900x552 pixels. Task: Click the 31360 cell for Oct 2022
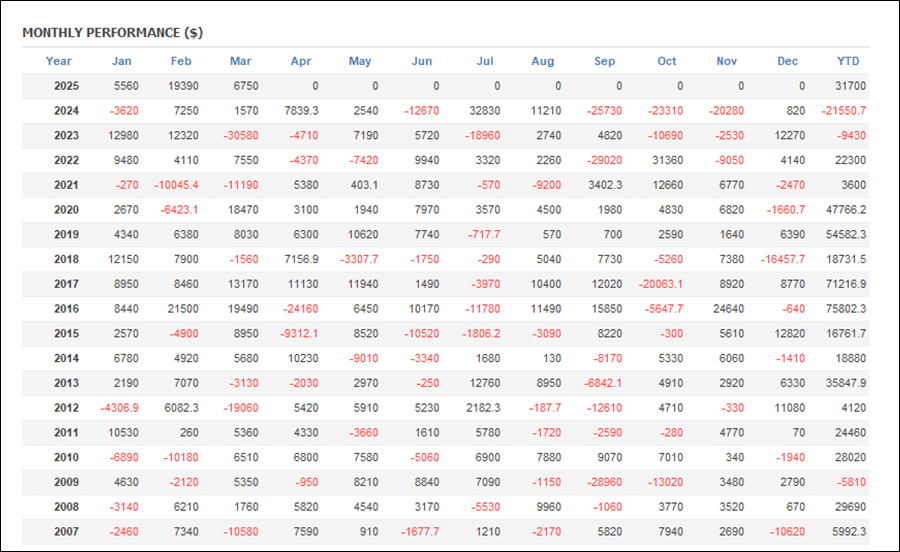(x=668, y=160)
